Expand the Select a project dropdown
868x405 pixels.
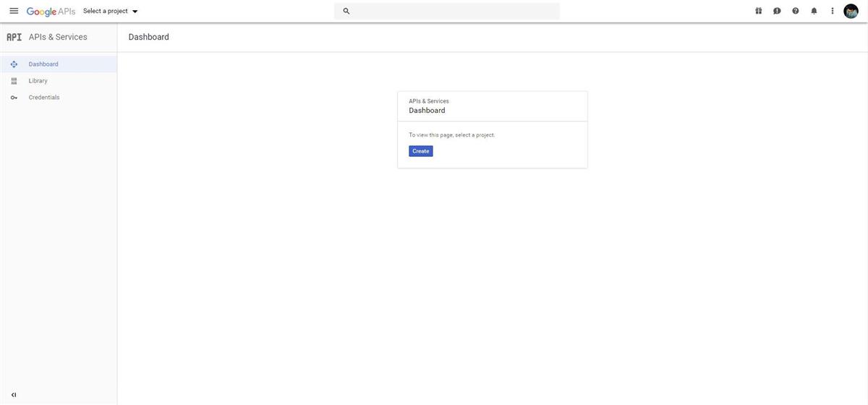coord(111,11)
